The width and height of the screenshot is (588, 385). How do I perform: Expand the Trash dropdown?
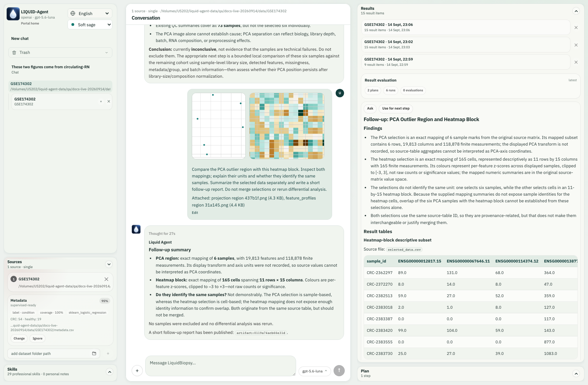pyautogui.click(x=60, y=52)
